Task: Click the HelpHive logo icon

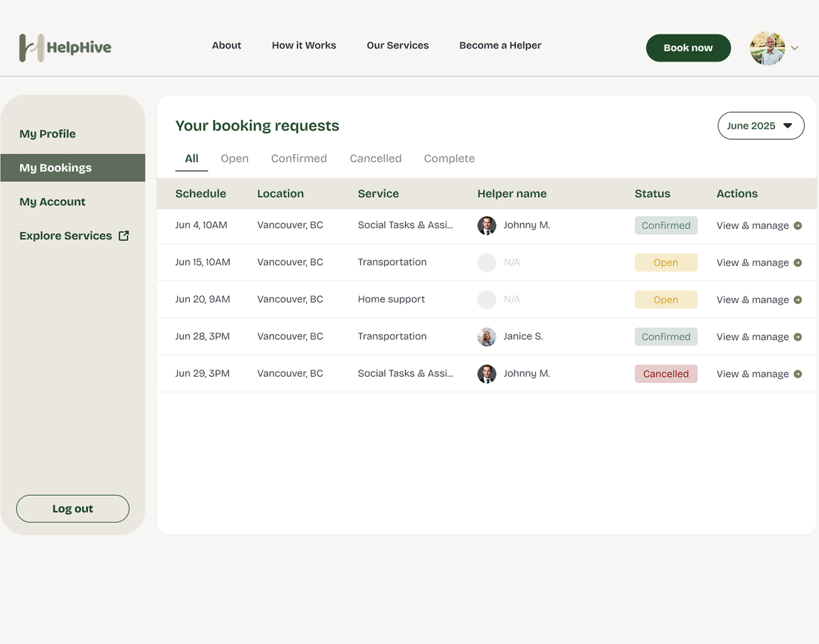Action: pos(31,48)
